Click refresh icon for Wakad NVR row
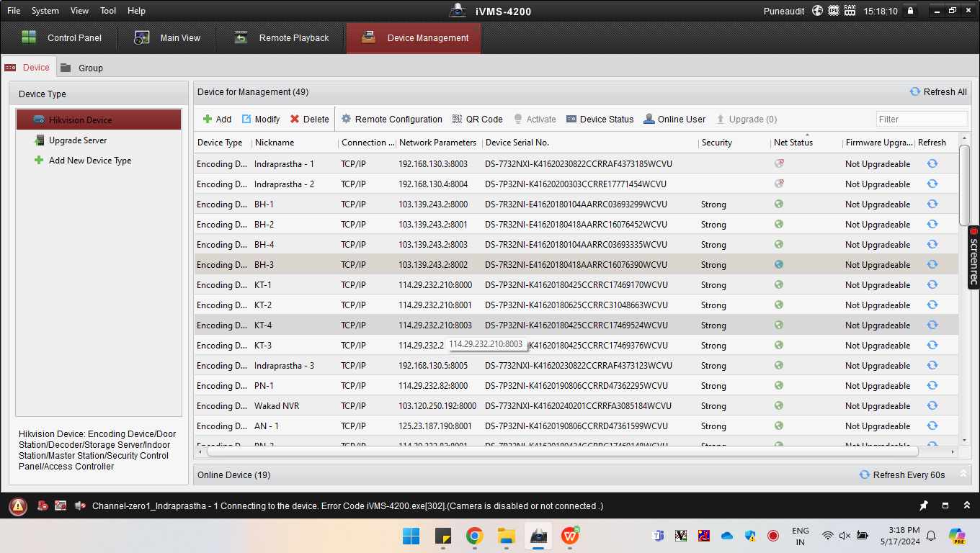Screen dimensions: 980x553 pyautogui.click(x=932, y=406)
